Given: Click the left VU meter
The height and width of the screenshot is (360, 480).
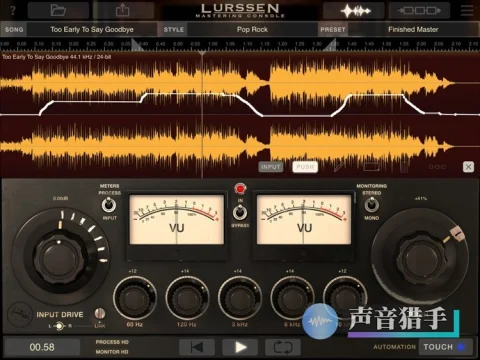Looking at the screenshot, I should [177, 220].
